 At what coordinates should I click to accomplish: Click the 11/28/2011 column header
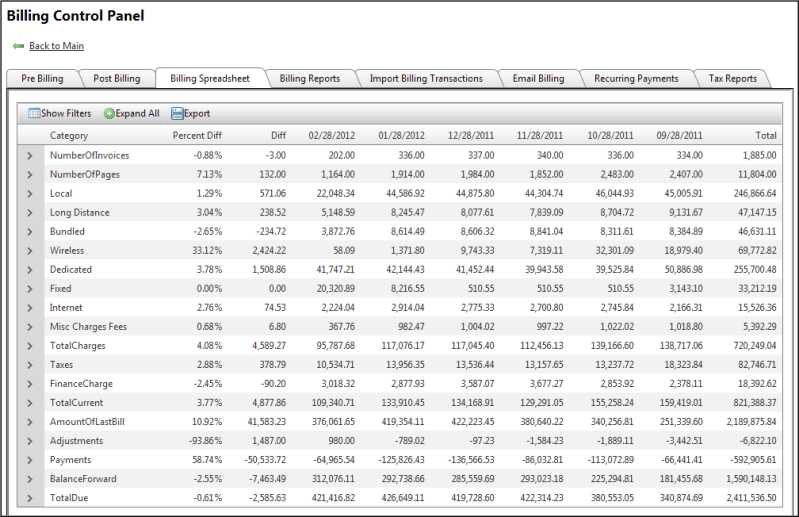click(x=540, y=135)
